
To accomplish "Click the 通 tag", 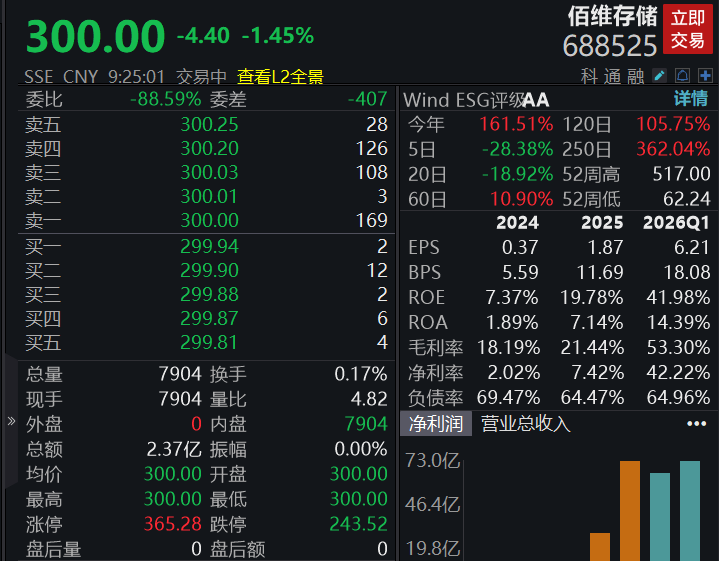I will point(612,76).
